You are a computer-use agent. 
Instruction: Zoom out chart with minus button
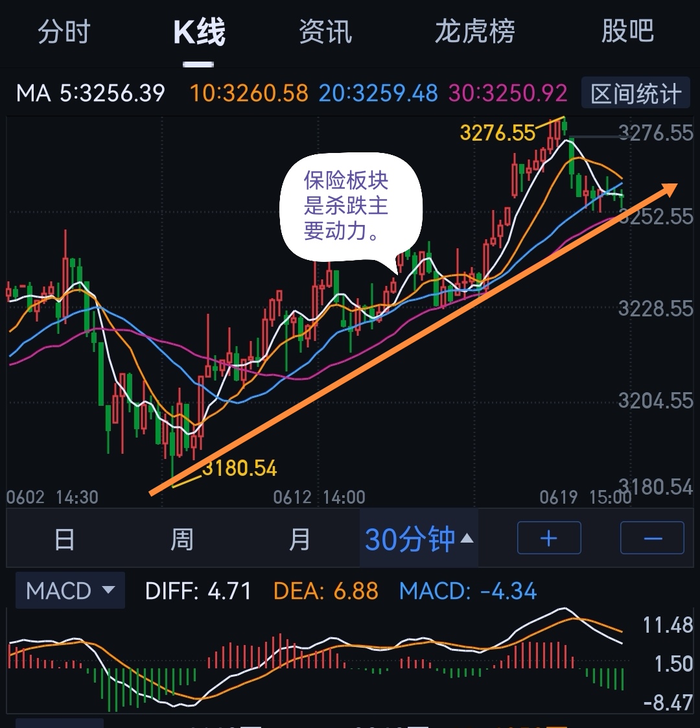coord(652,537)
